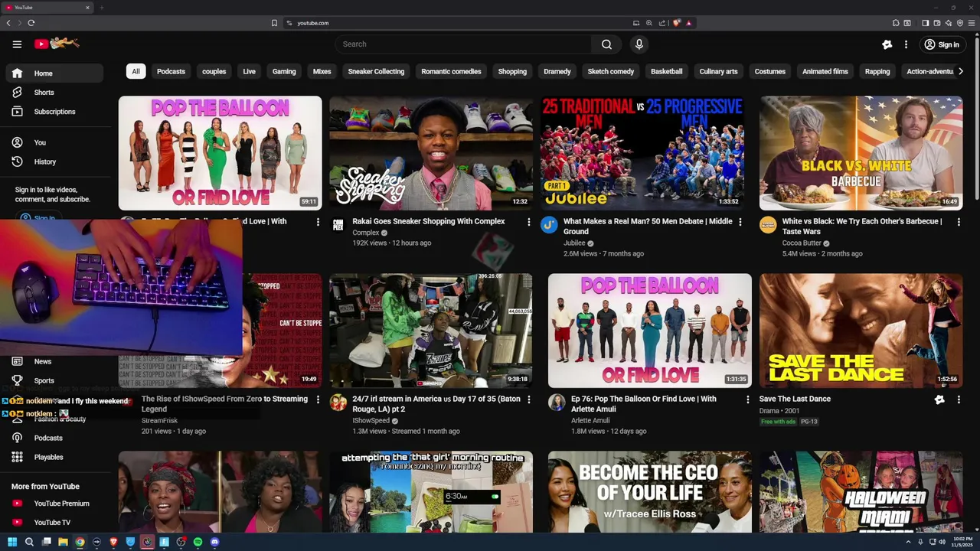980x551 pixels.
Task: Open the Home item in sidebar
Action: tap(54, 73)
